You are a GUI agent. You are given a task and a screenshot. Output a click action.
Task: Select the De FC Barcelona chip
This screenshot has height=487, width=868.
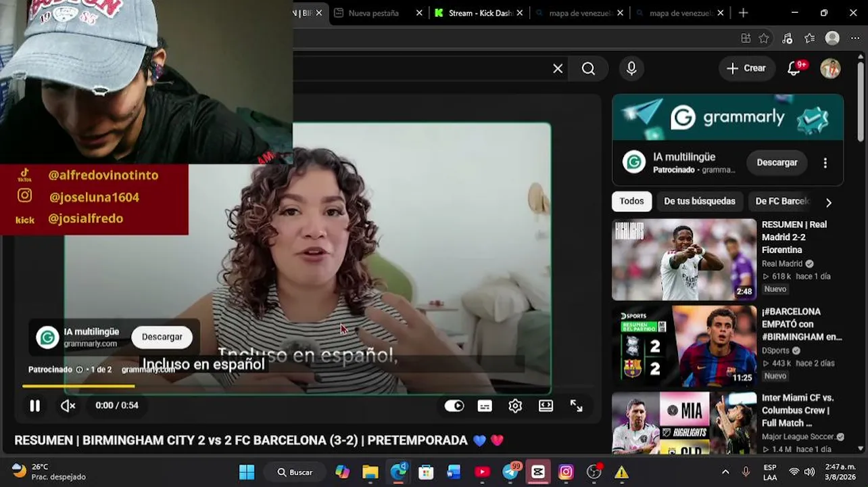coord(782,201)
